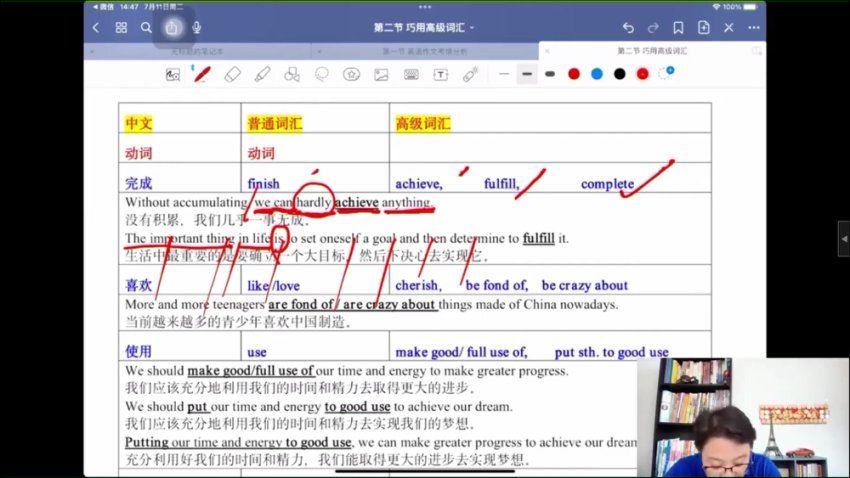Select the Shapes tool
Image resolution: width=850 pixels, height=478 pixels.
tap(292, 74)
